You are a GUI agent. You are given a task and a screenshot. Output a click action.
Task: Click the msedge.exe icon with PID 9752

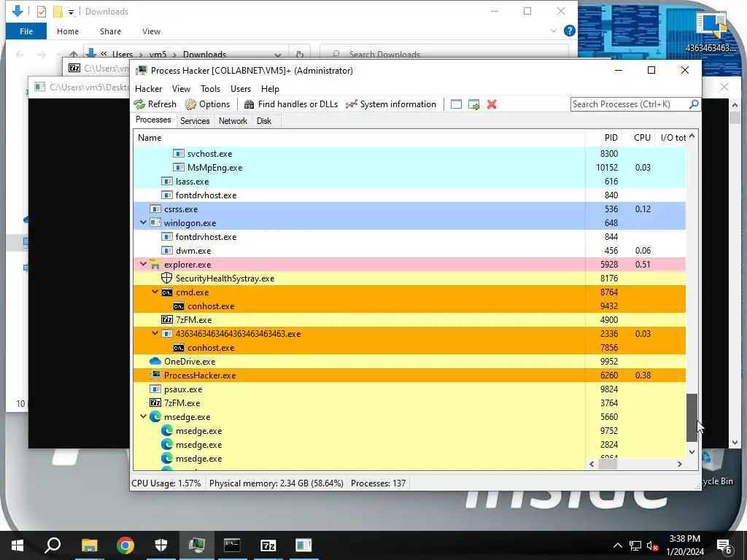[167, 430]
